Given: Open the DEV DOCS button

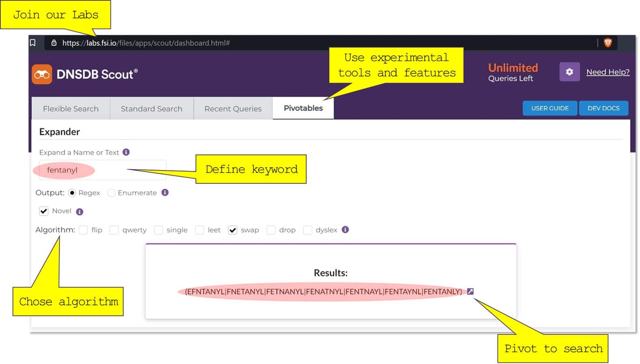Looking at the screenshot, I should (603, 108).
